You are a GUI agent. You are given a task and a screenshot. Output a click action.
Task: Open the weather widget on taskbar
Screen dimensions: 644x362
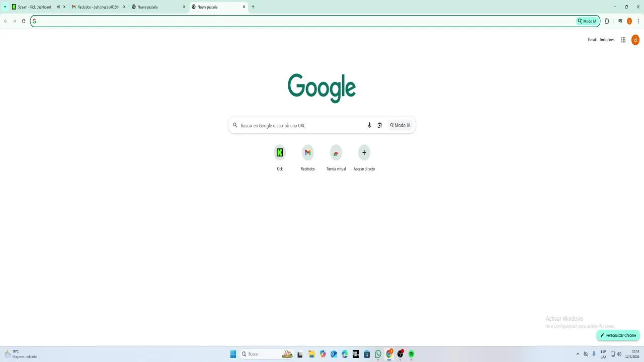(21, 354)
